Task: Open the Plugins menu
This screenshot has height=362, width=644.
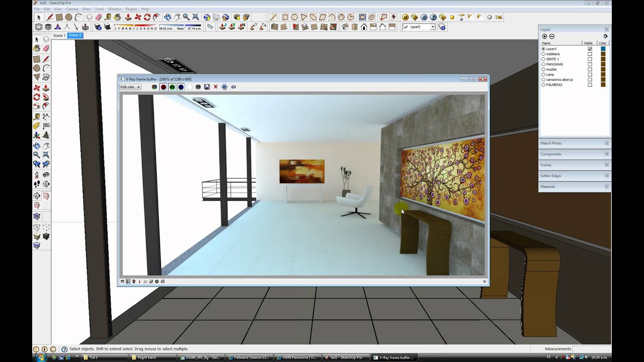Action: [131, 9]
